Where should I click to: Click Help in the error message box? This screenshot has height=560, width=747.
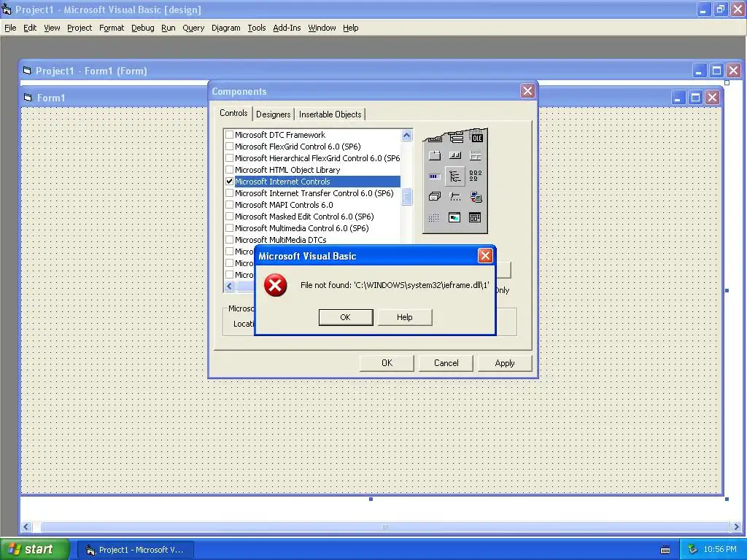(x=404, y=317)
